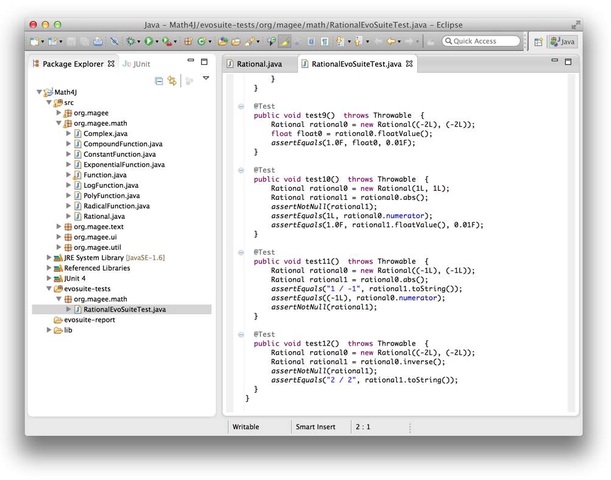
Task: Select RationalEvoSuiteTest.java in the tree
Action: tap(120, 309)
